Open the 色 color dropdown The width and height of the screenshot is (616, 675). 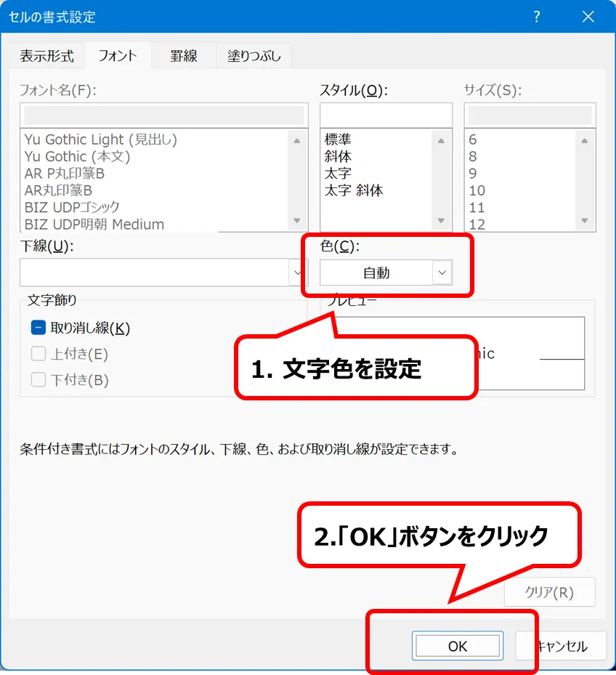442,273
